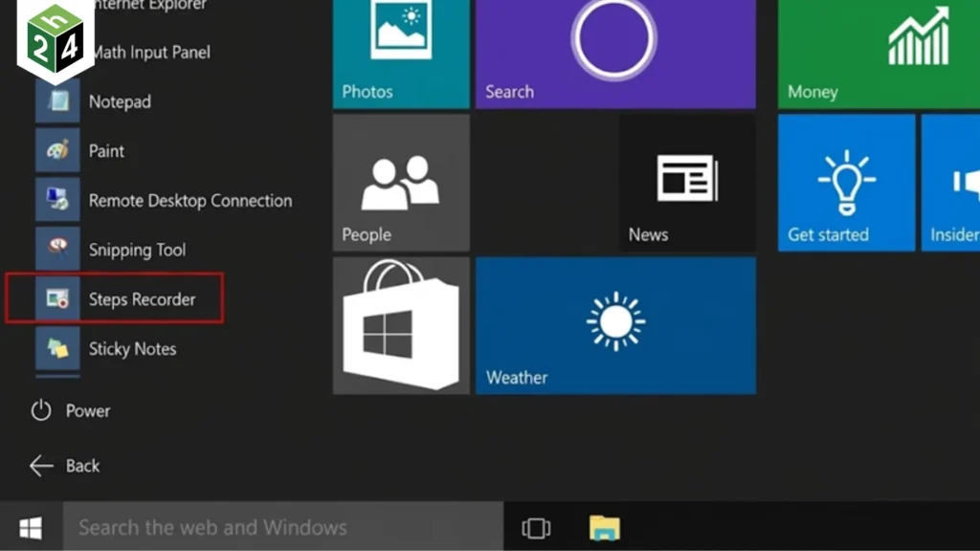Open the Weather tile

(x=615, y=325)
